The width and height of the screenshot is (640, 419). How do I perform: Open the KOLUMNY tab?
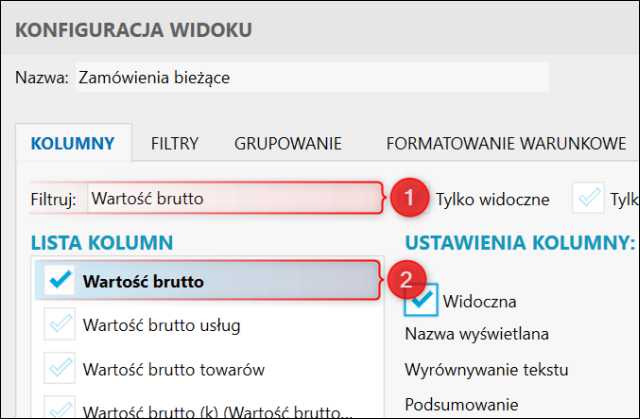coord(73,143)
